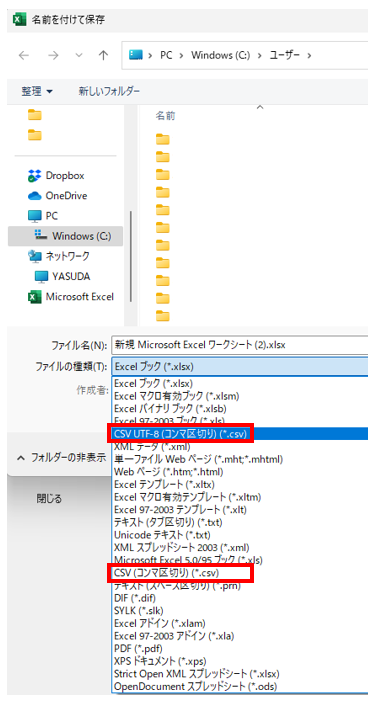Select Windows (C:) drive in sidebar
This screenshot has height=706, width=368.
click(65, 236)
